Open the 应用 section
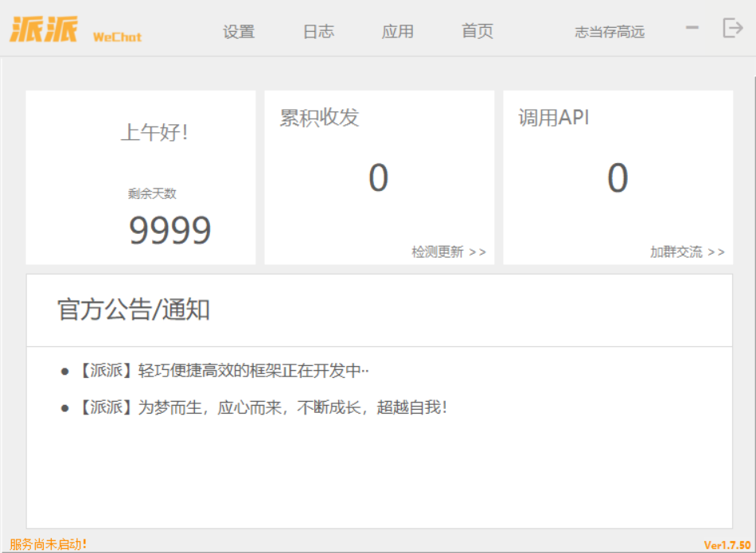 point(398,32)
